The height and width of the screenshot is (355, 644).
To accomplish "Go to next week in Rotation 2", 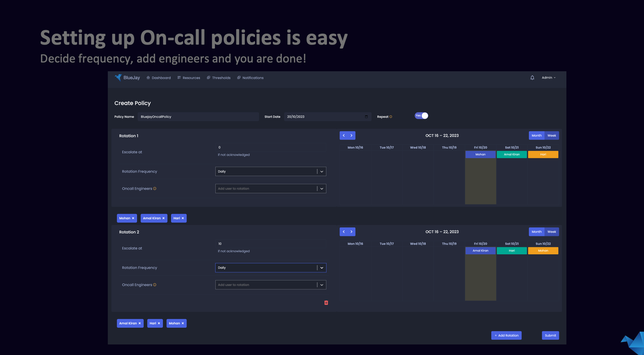I will (x=351, y=232).
